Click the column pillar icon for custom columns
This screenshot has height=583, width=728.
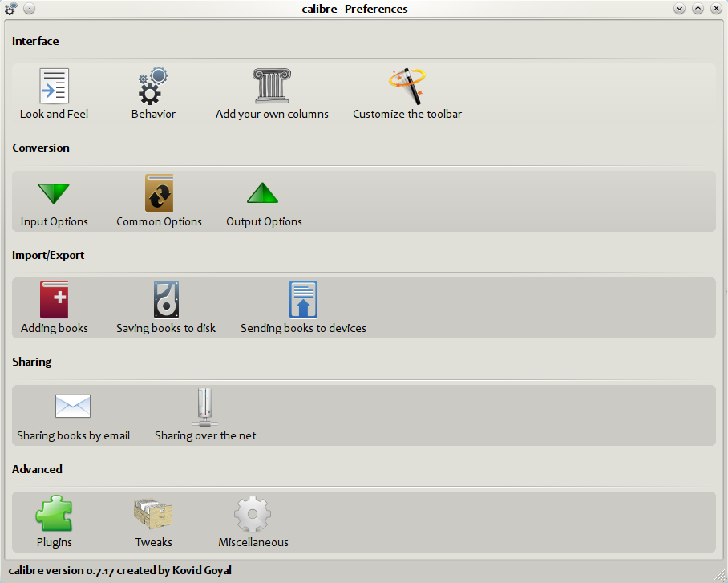272,86
